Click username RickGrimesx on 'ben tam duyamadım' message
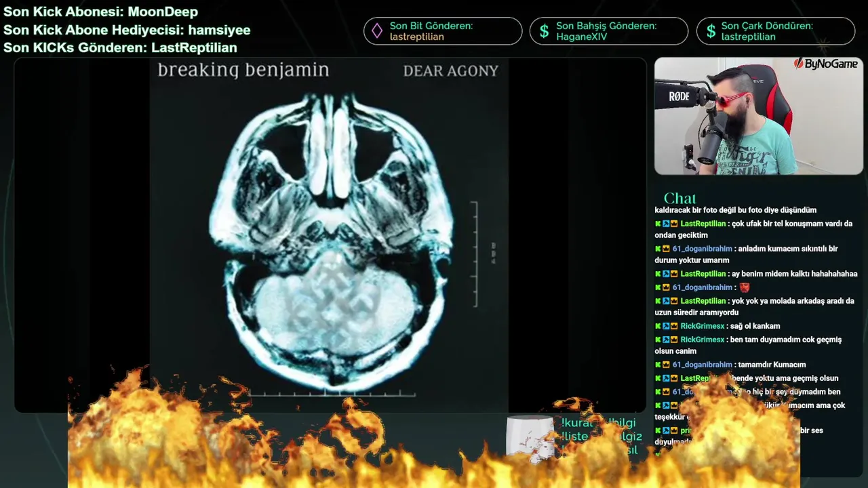868x488 pixels. tap(703, 340)
